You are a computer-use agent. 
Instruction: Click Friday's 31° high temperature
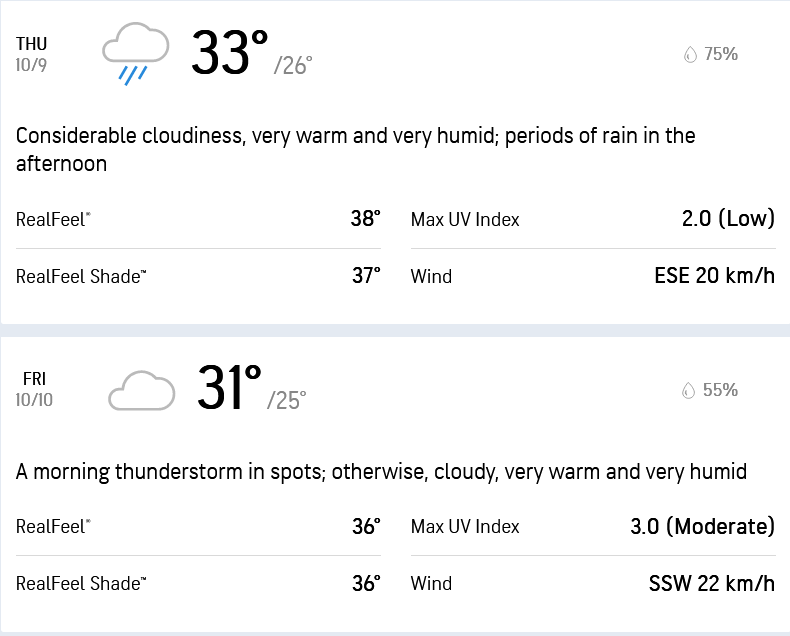(x=229, y=388)
